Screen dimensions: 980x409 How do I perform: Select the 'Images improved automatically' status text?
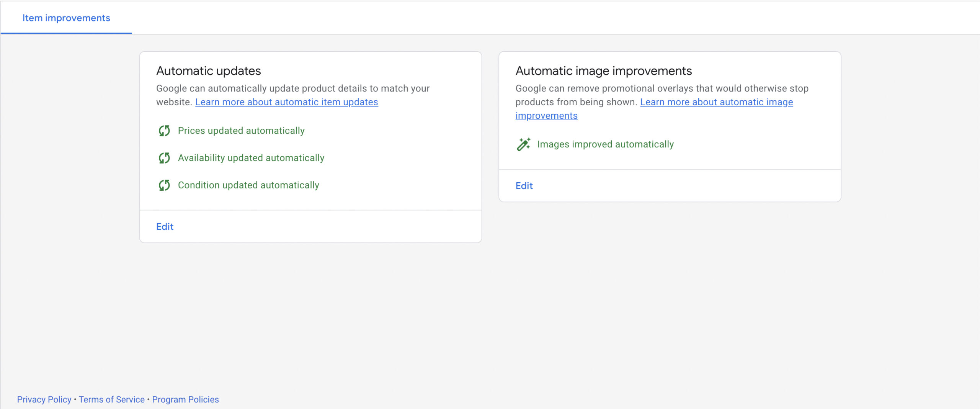coord(605,144)
